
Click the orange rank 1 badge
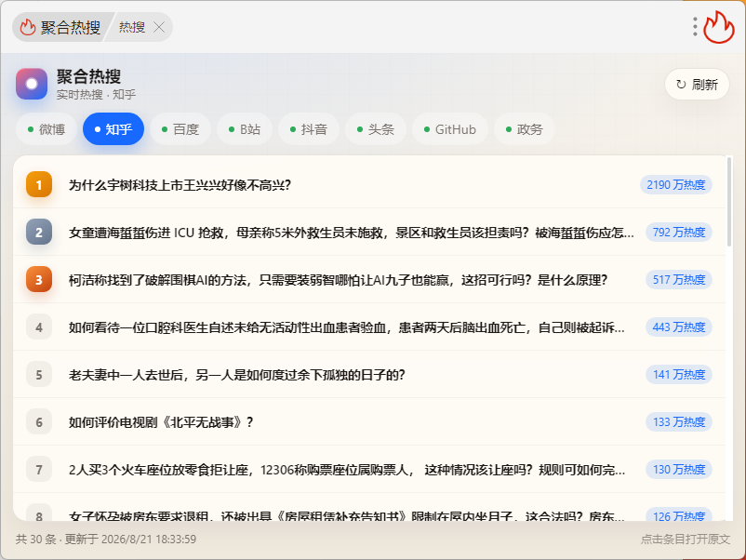click(x=39, y=184)
